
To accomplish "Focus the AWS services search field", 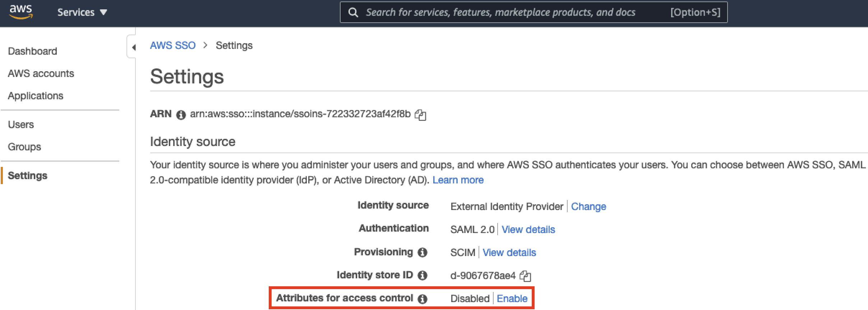I will [x=534, y=13].
